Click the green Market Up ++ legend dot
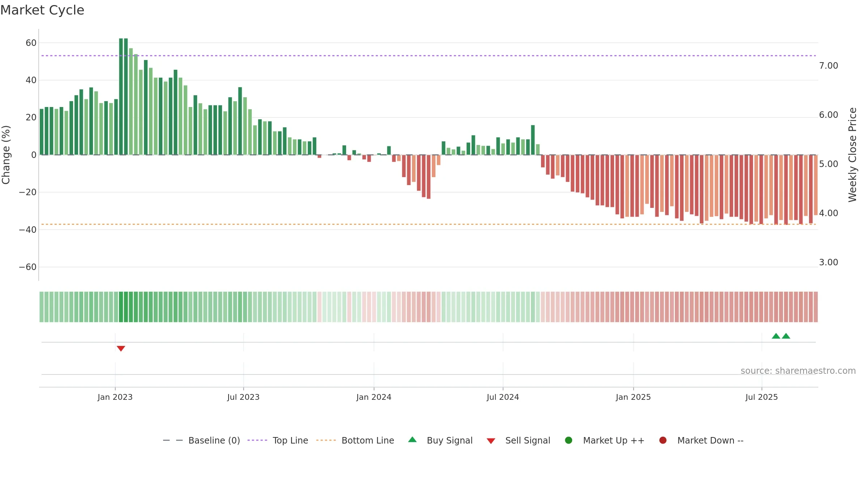The height and width of the screenshot is (488, 868). tap(569, 440)
